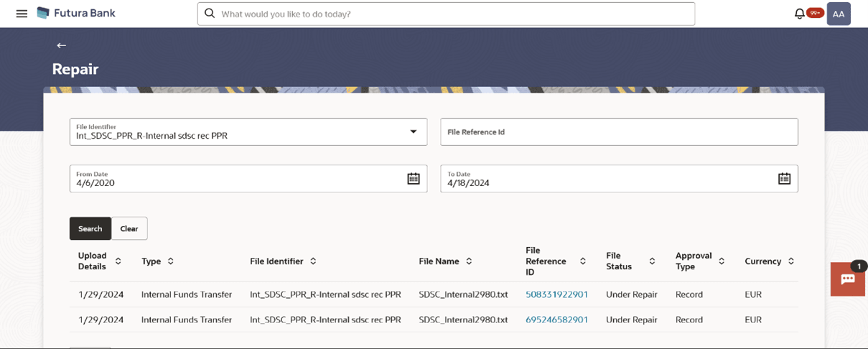The width and height of the screenshot is (868, 349).
Task: Expand the File Identifier dropdown
Action: point(414,132)
